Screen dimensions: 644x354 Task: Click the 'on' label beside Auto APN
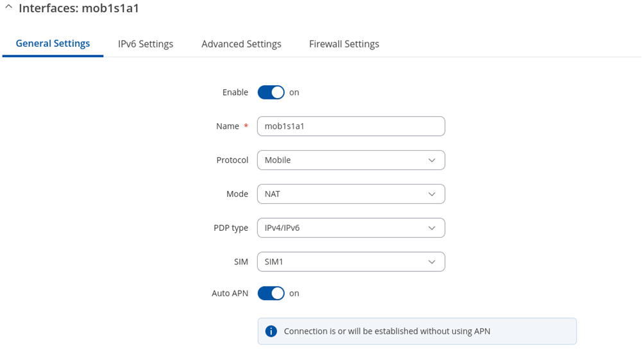click(x=294, y=293)
